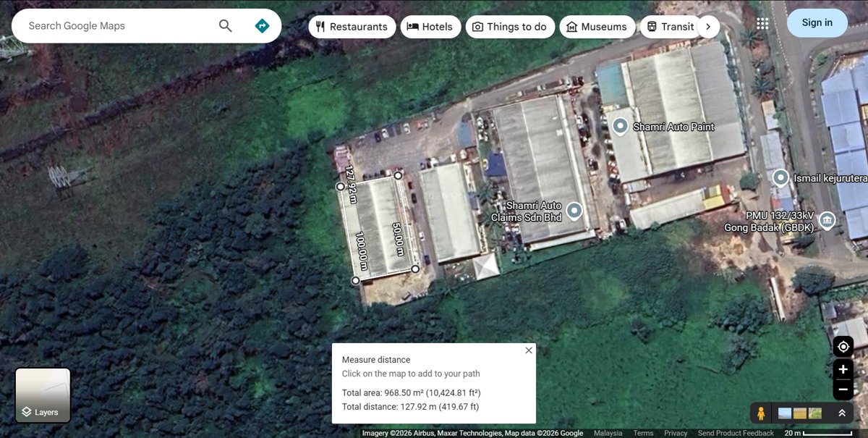Click the Ismail kejurutera label text
868x438 pixels.
click(830, 178)
